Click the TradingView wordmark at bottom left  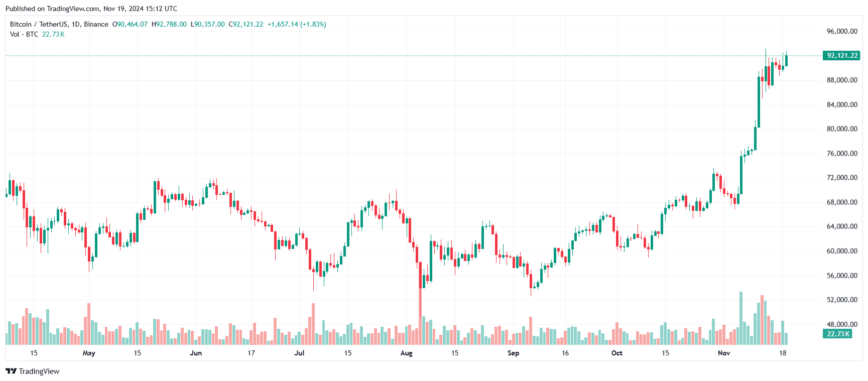[39, 371]
